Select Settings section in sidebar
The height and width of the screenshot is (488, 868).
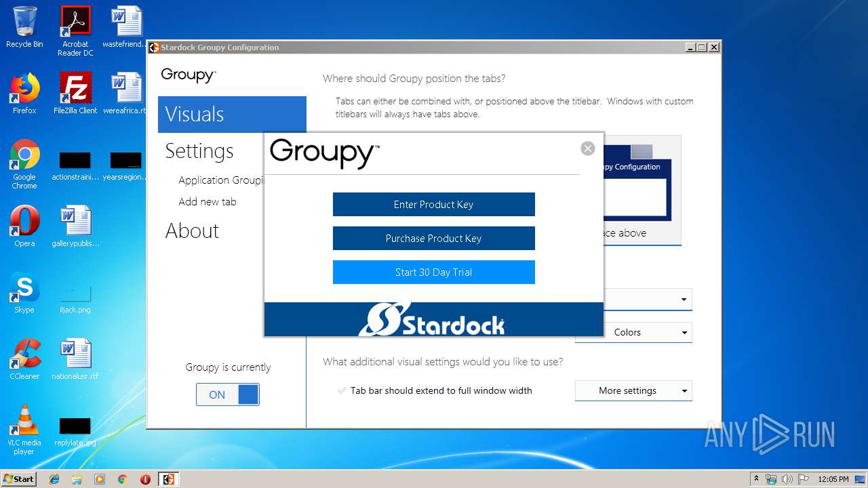[x=199, y=151]
